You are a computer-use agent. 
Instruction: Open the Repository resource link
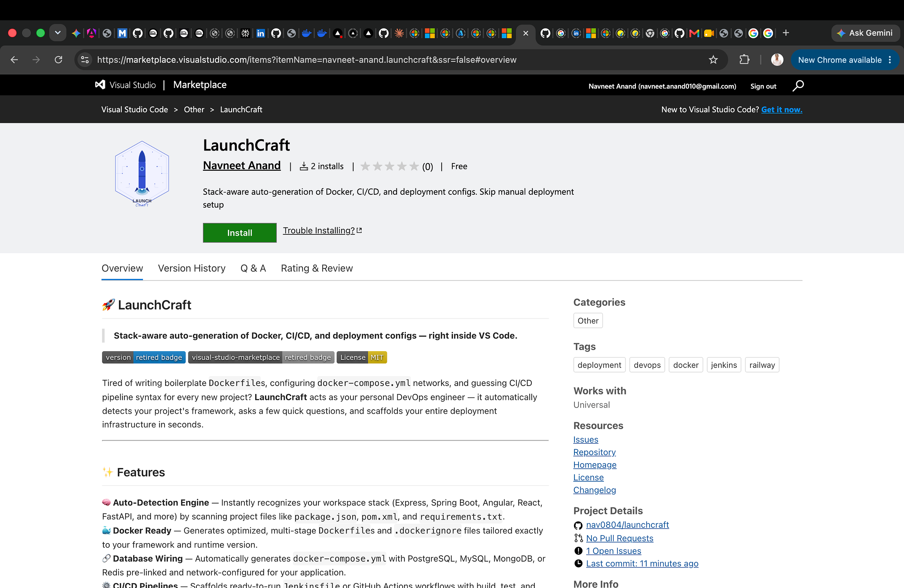595,452
